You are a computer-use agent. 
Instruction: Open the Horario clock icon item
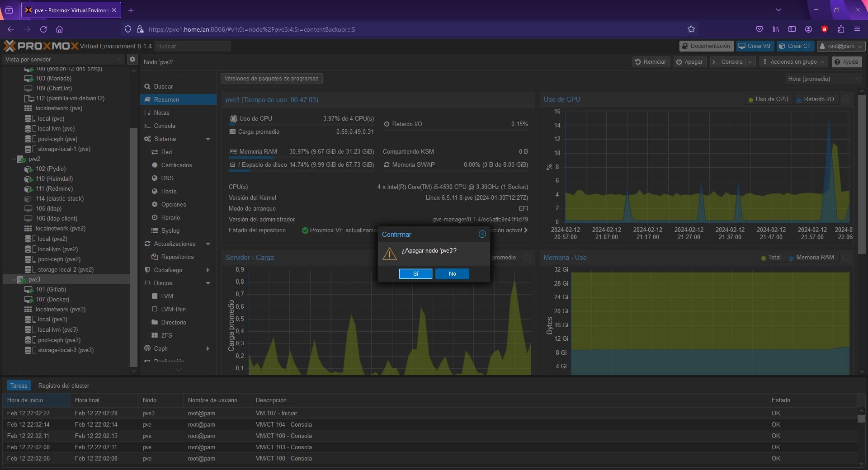coord(155,217)
